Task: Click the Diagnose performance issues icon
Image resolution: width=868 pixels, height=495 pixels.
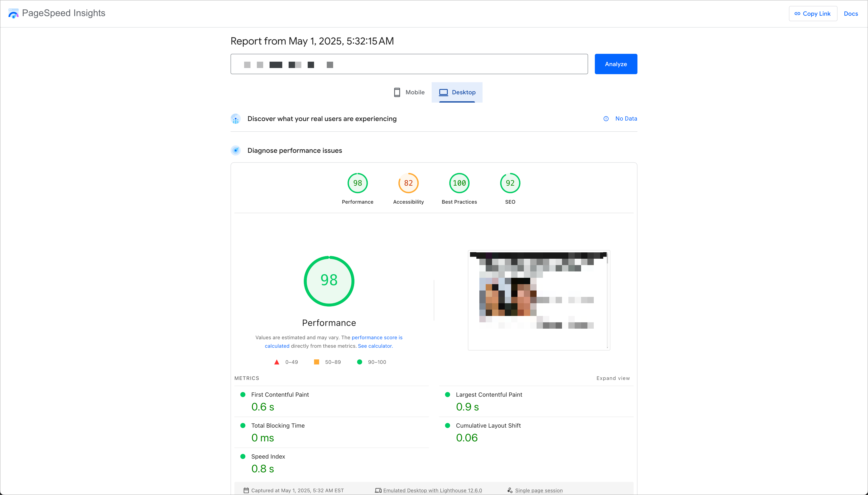Action: click(236, 150)
